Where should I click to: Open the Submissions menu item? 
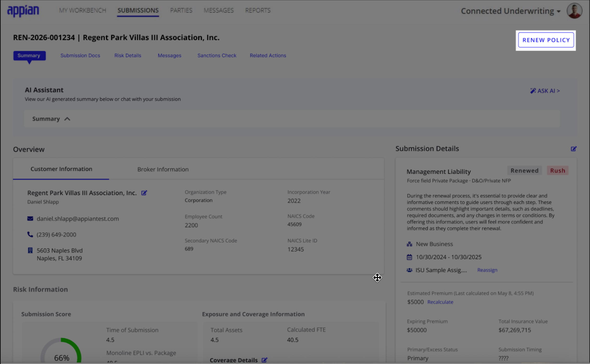coord(138,10)
